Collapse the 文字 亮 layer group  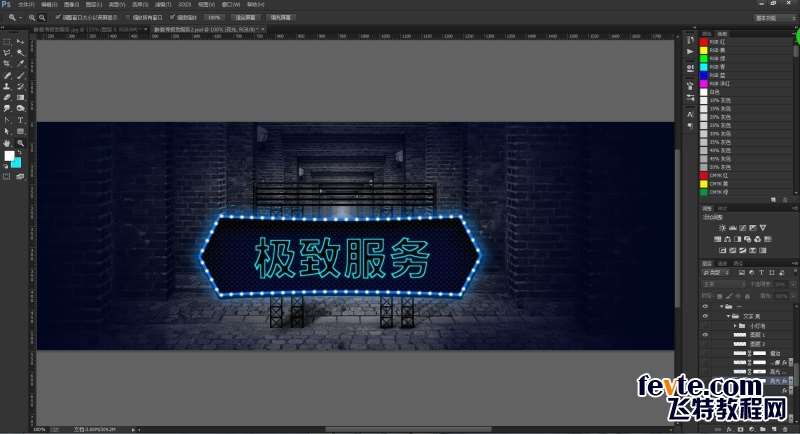[728, 316]
